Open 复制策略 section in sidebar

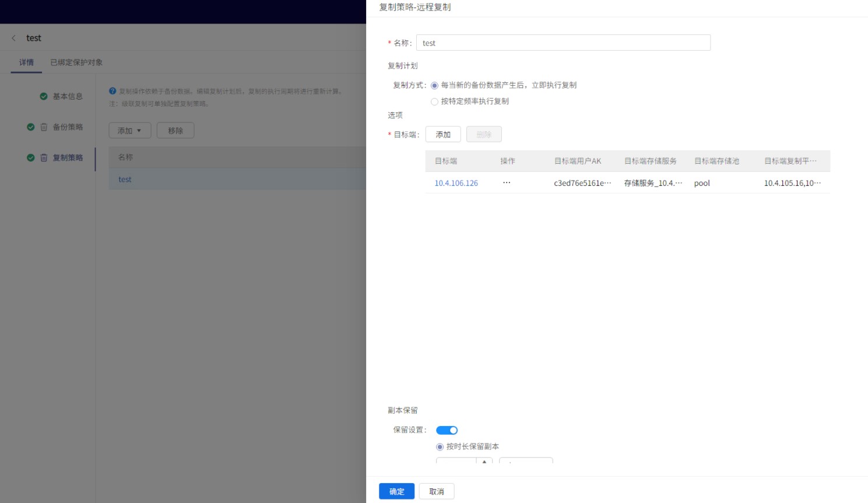pyautogui.click(x=68, y=158)
